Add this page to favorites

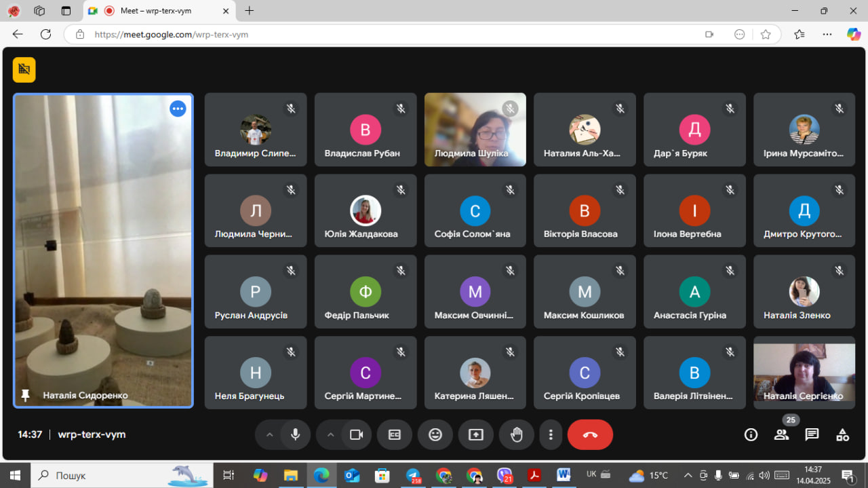[766, 34]
